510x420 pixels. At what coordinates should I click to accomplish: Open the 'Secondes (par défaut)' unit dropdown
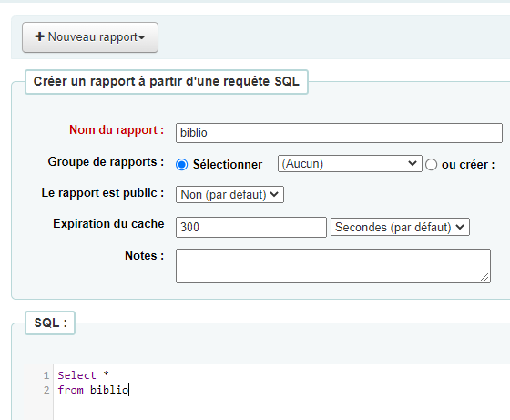pyautogui.click(x=400, y=227)
